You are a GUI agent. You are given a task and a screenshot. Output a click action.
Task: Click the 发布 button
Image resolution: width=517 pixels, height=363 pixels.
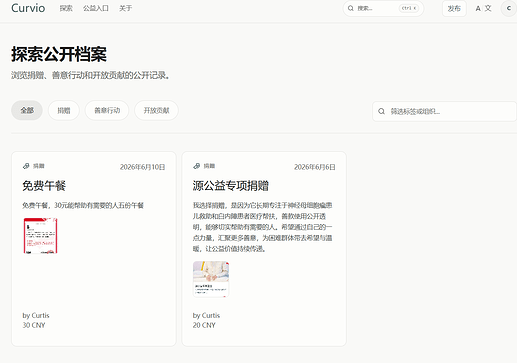pyautogui.click(x=454, y=8)
